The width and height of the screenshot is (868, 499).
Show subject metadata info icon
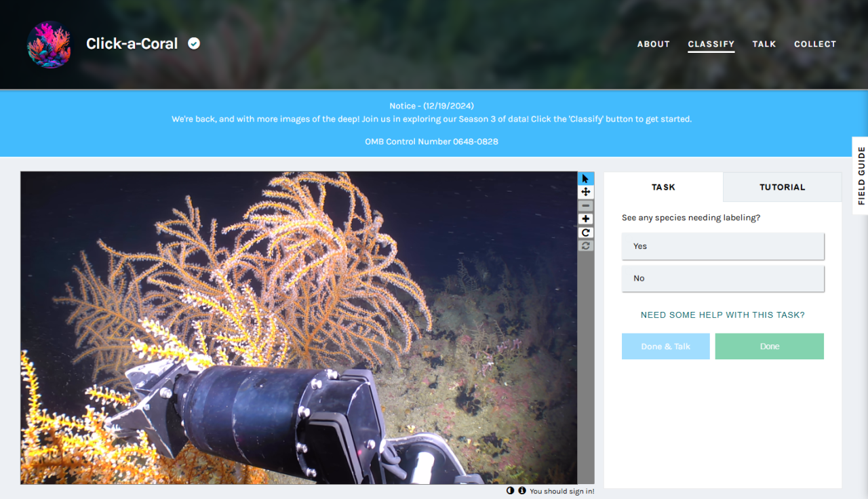(x=522, y=491)
